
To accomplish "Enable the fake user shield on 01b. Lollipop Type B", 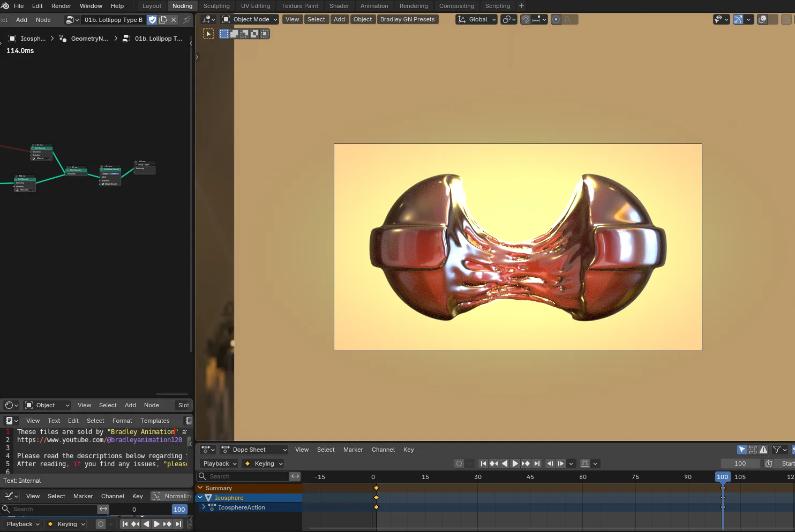I will click(152, 19).
